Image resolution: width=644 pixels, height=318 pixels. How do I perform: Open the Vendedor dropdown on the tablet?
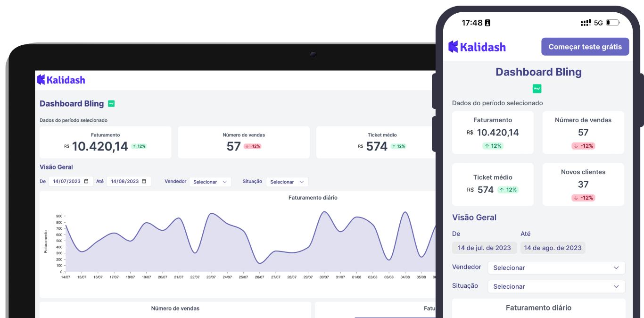(210, 182)
